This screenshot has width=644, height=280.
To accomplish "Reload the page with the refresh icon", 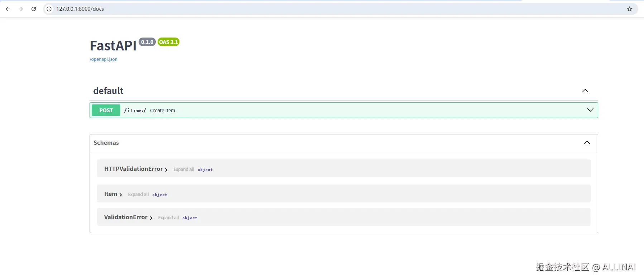I will pos(34,9).
